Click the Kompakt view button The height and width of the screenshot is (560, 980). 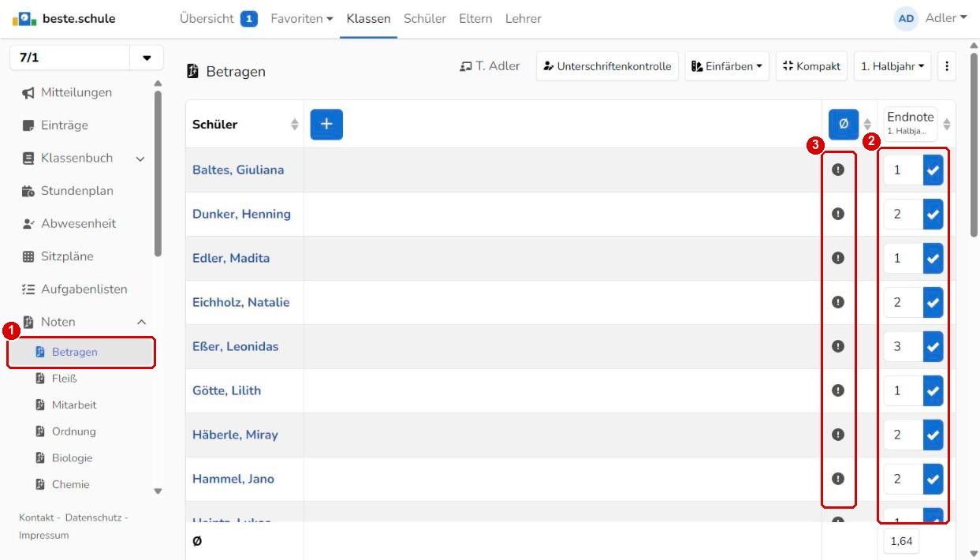pyautogui.click(x=812, y=67)
